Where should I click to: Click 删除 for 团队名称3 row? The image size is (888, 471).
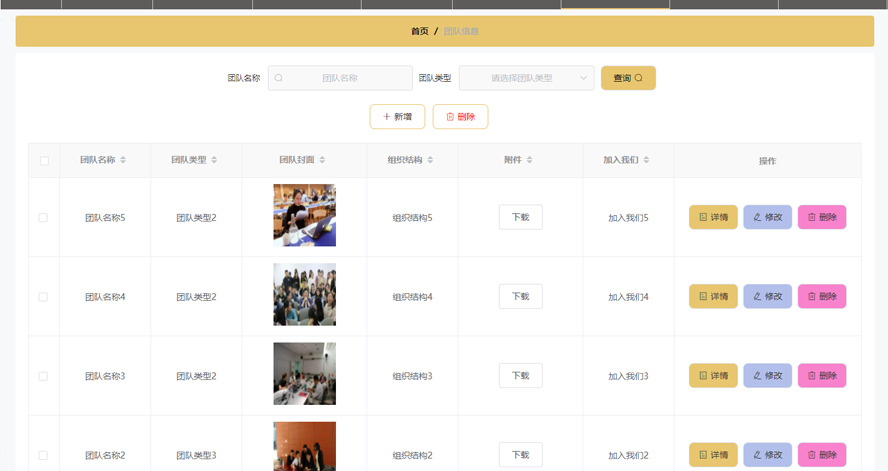click(822, 376)
